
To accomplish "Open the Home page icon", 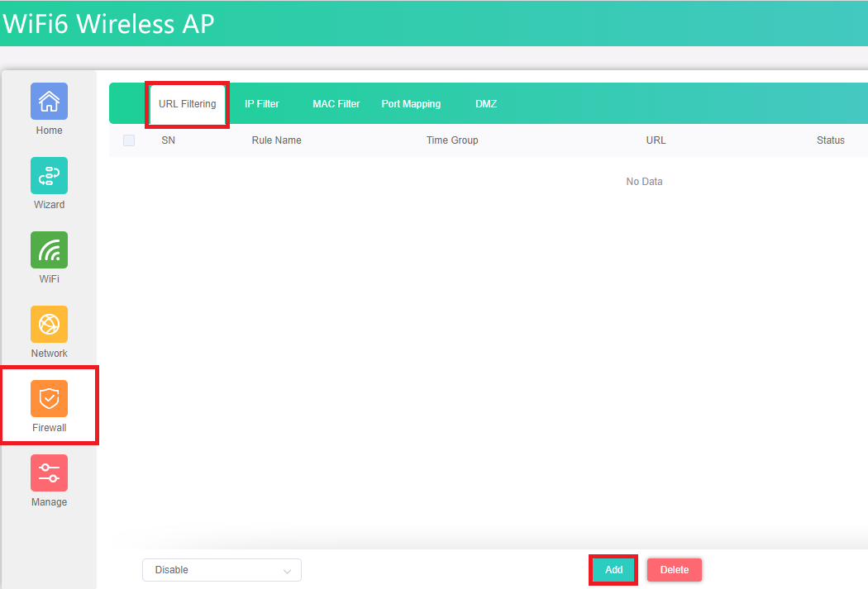I will [49, 102].
